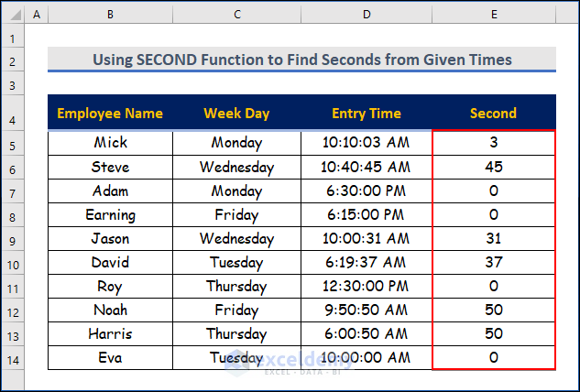
Task: Click the title cell about SECOND Function
Action: (301, 60)
